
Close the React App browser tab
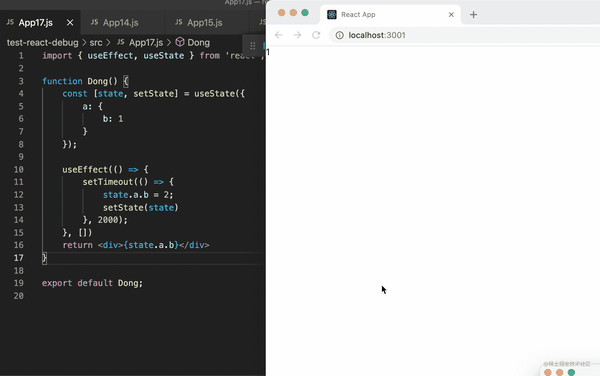[x=451, y=15]
